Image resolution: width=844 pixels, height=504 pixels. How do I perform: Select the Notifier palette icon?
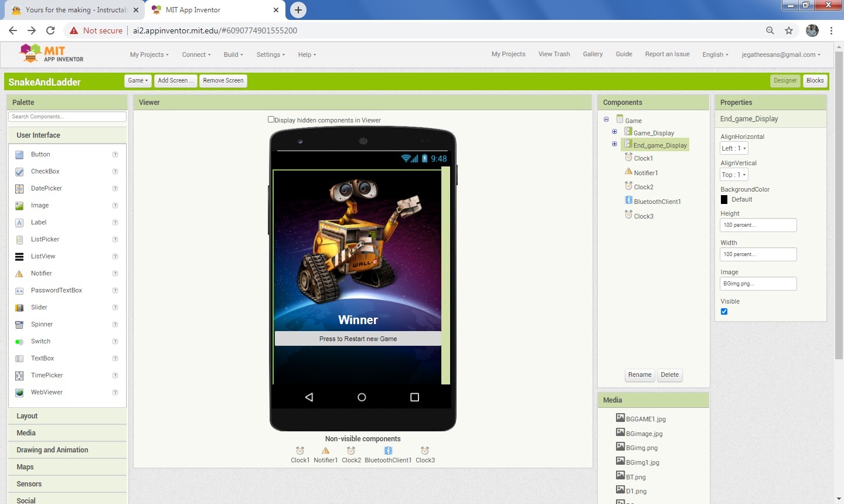(19, 274)
